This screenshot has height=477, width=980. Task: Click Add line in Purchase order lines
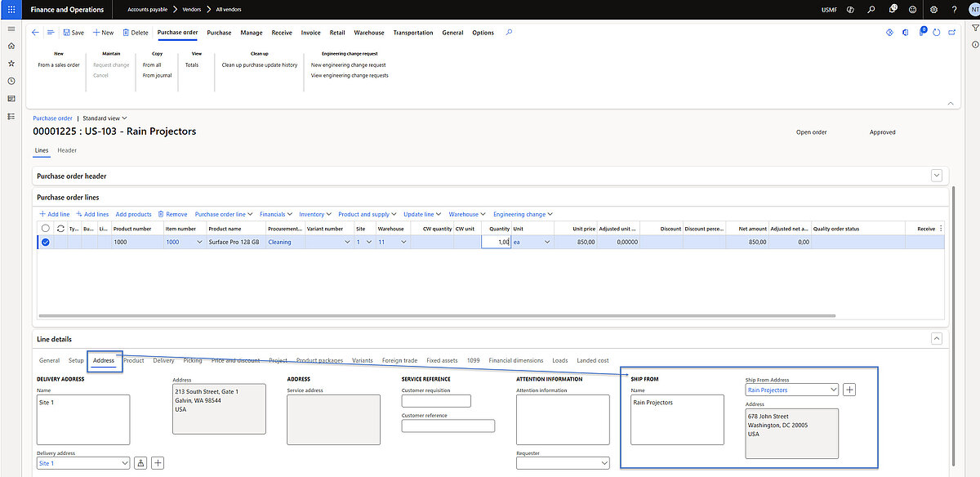click(x=55, y=214)
